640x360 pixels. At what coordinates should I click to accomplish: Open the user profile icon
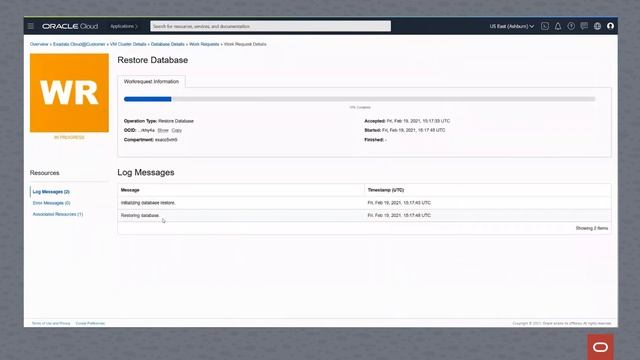click(x=610, y=26)
